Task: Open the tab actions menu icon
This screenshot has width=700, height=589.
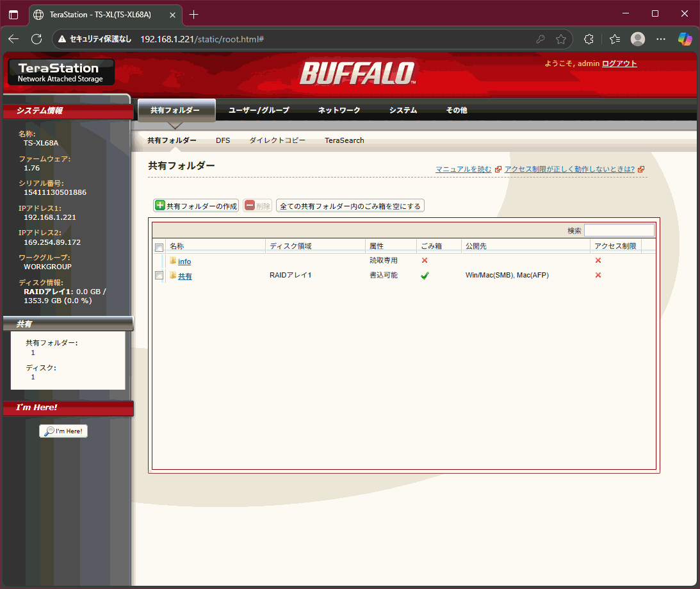Action: pyautogui.click(x=13, y=15)
